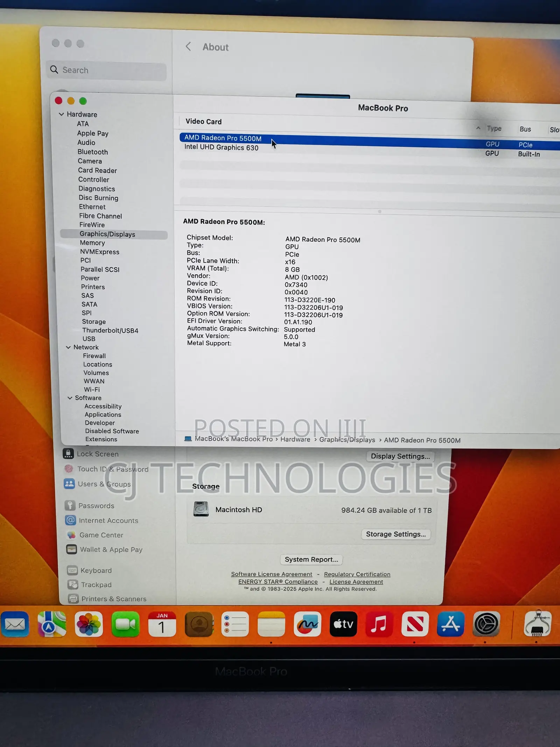
Task: Open Music from the Dock
Action: (x=379, y=624)
